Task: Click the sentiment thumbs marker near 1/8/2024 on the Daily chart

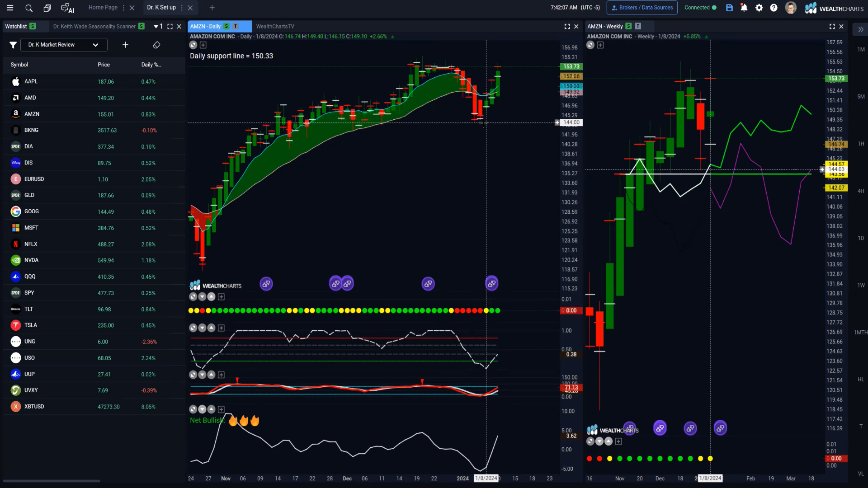Action: point(491,283)
